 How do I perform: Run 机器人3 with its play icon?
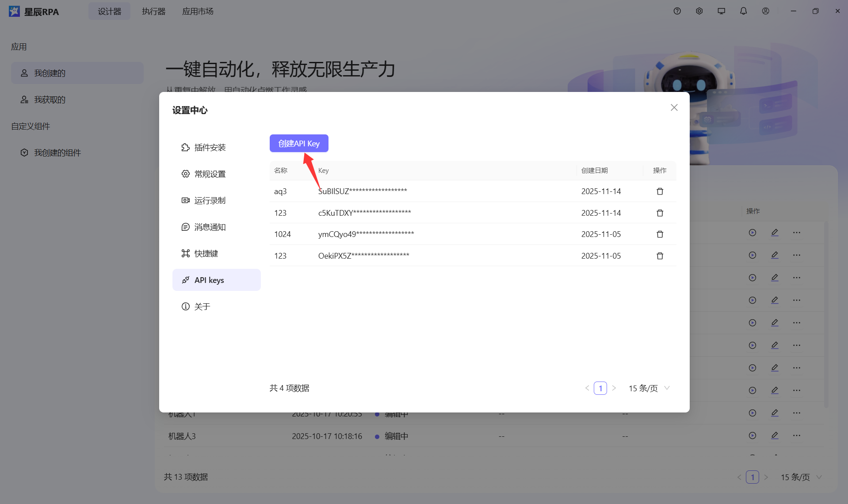click(x=753, y=435)
